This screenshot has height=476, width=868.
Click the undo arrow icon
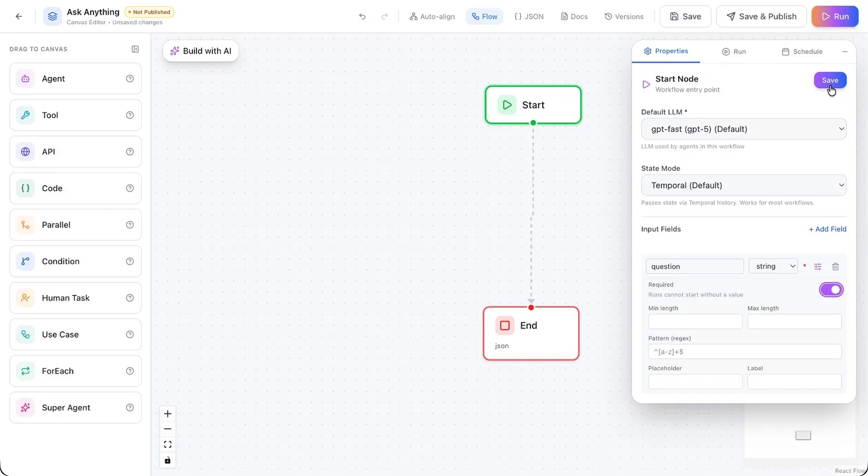click(362, 16)
